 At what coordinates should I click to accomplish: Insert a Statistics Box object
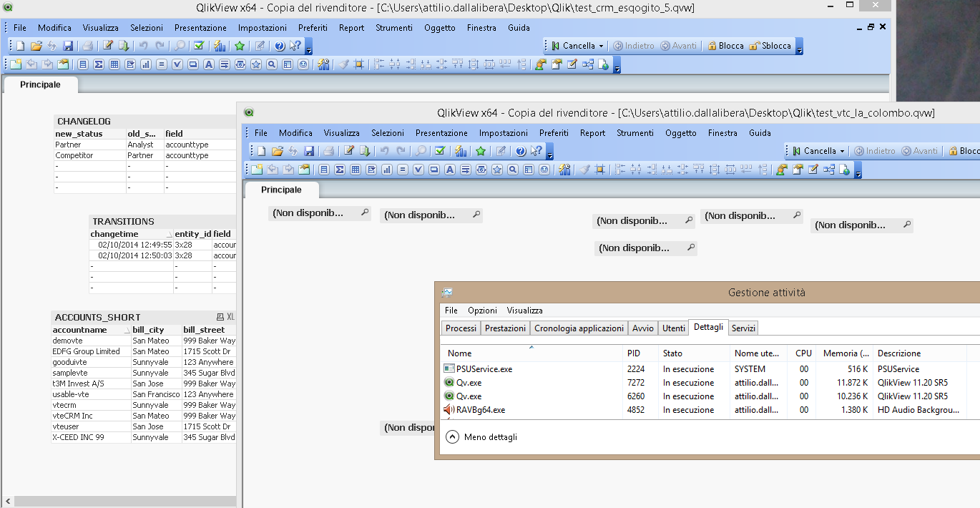[99, 64]
